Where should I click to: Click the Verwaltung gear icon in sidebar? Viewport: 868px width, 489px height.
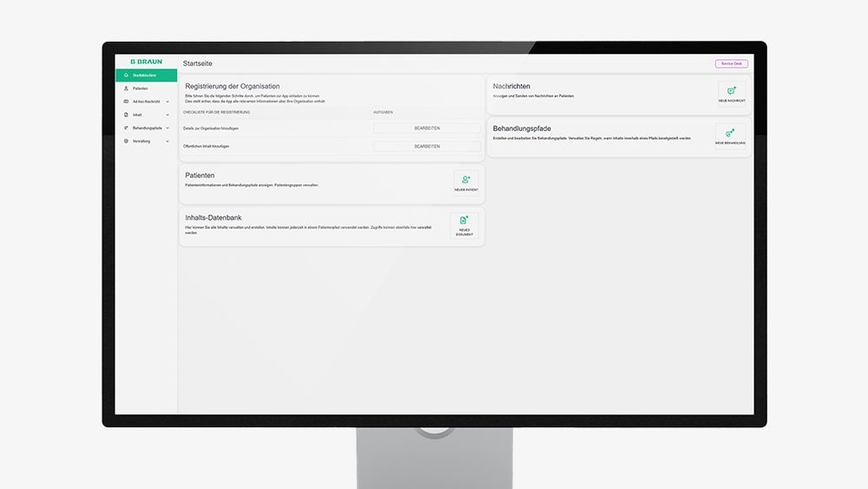point(126,142)
